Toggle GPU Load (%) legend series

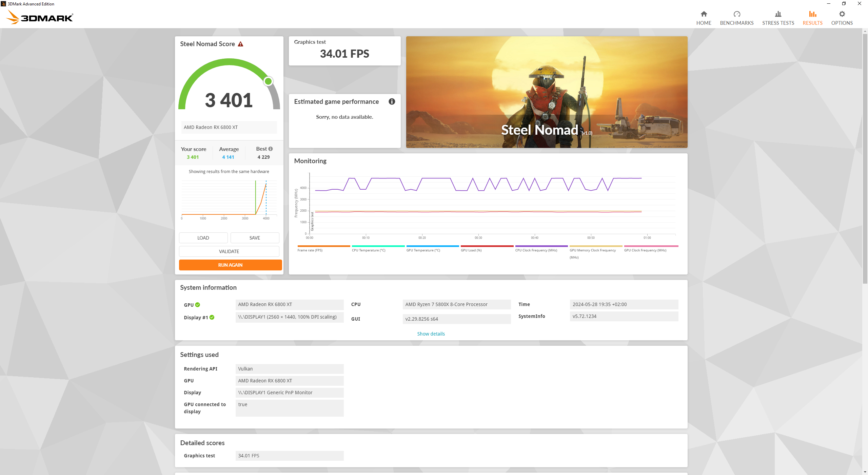click(471, 250)
